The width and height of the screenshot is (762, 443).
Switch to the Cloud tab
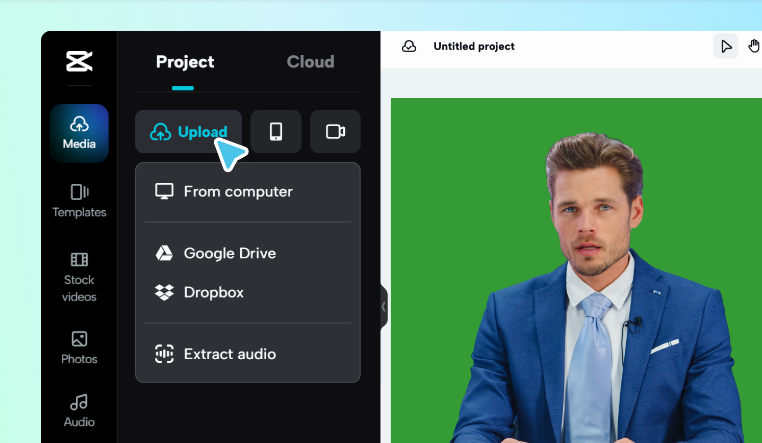[310, 62]
